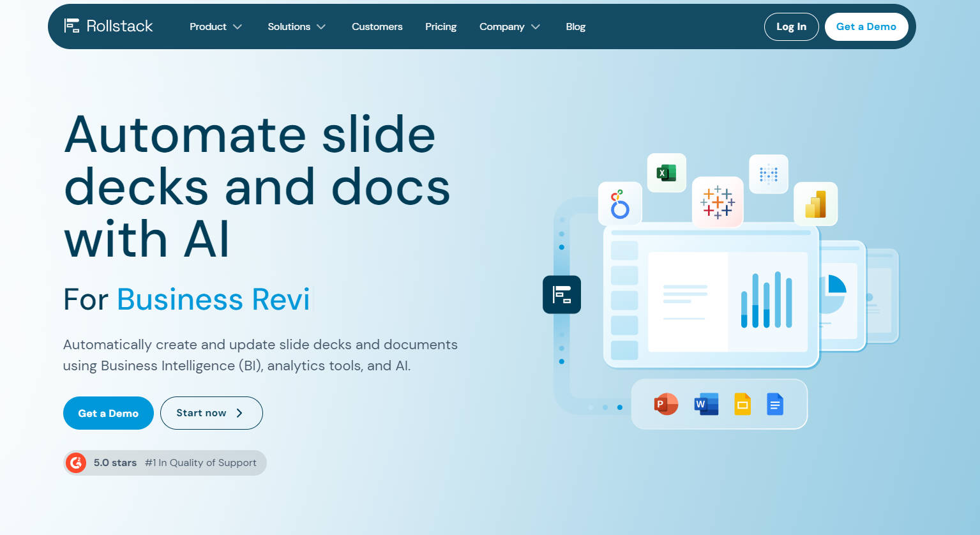Select the Microsoft Word icon

pos(706,404)
